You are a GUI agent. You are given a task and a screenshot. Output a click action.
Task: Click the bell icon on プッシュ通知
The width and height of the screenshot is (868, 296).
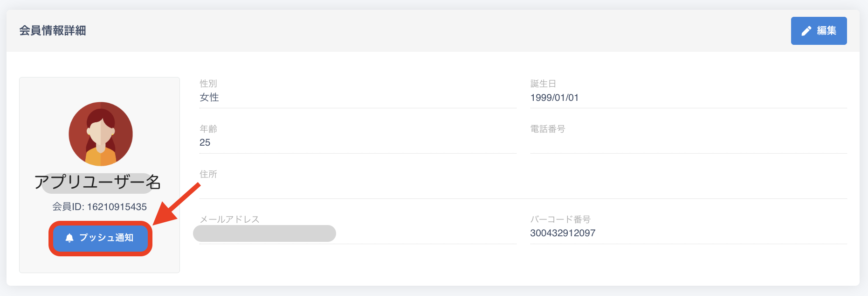coord(69,238)
